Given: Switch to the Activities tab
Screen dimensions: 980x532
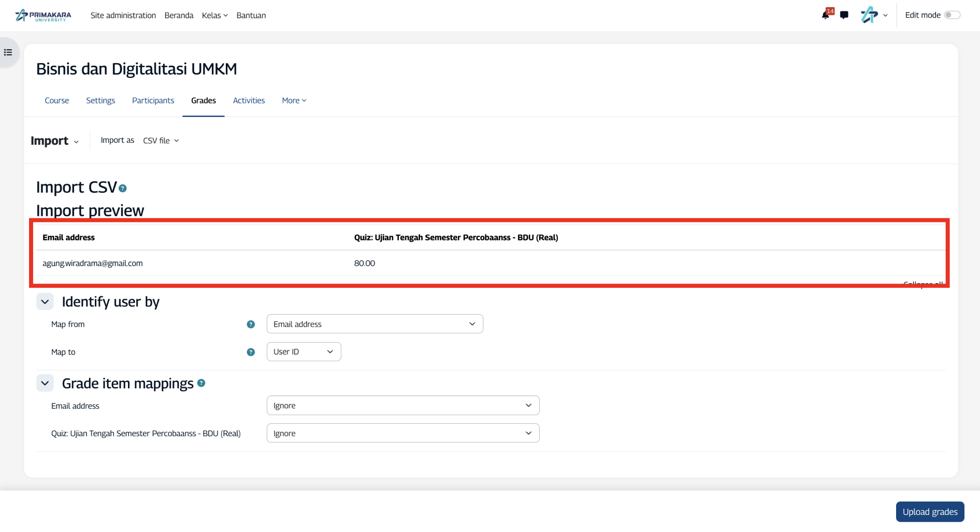Looking at the screenshot, I should tap(249, 100).
